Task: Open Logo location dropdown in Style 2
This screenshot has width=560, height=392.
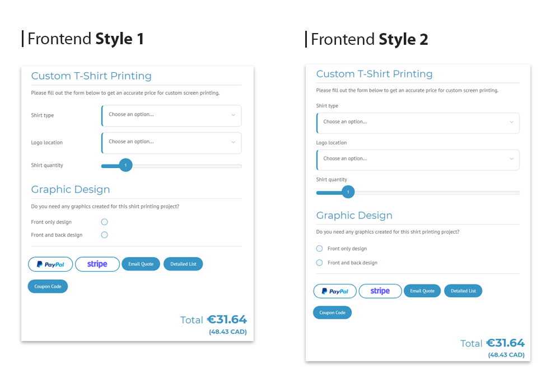Action: point(418,160)
